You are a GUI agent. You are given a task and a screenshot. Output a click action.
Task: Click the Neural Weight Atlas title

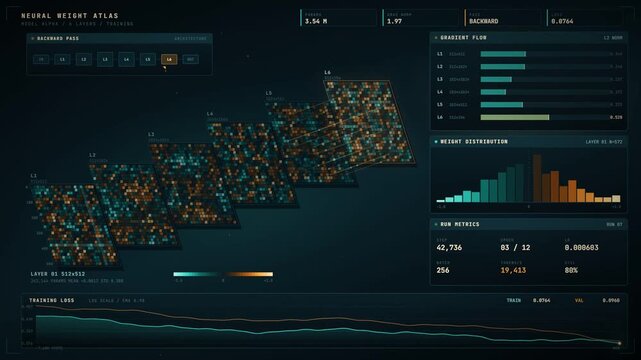coord(70,16)
